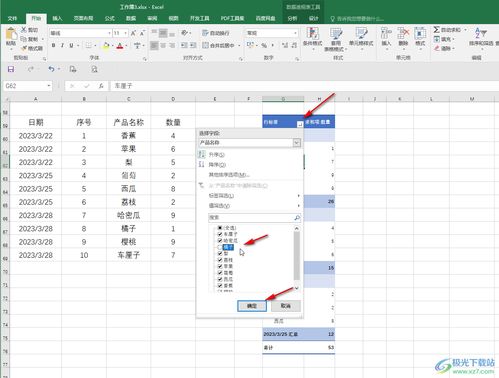Open Format as Table
The width and height of the screenshot is (499, 378).
coord(336,39)
